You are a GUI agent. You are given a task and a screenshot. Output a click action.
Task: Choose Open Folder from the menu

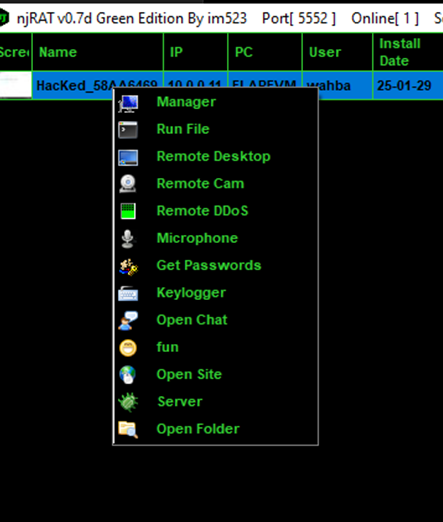[215, 429]
